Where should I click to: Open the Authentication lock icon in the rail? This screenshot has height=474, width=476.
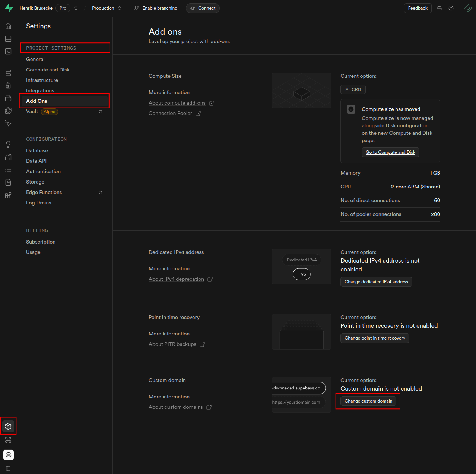coord(8,85)
